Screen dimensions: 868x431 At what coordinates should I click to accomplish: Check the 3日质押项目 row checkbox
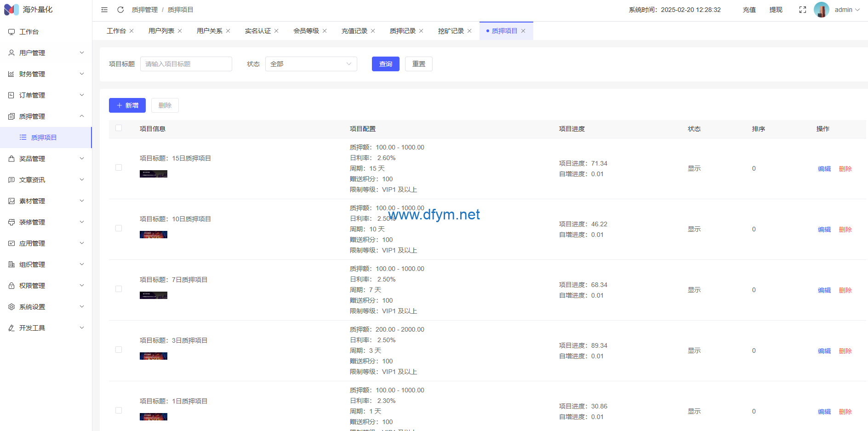pos(119,350)
